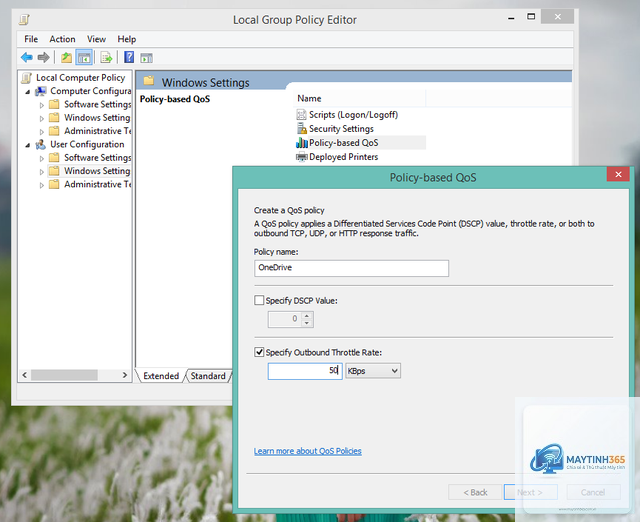The image size is (640, 522).
Task: Click the Deployed Printers icon
Action: [x=302, y=157]
